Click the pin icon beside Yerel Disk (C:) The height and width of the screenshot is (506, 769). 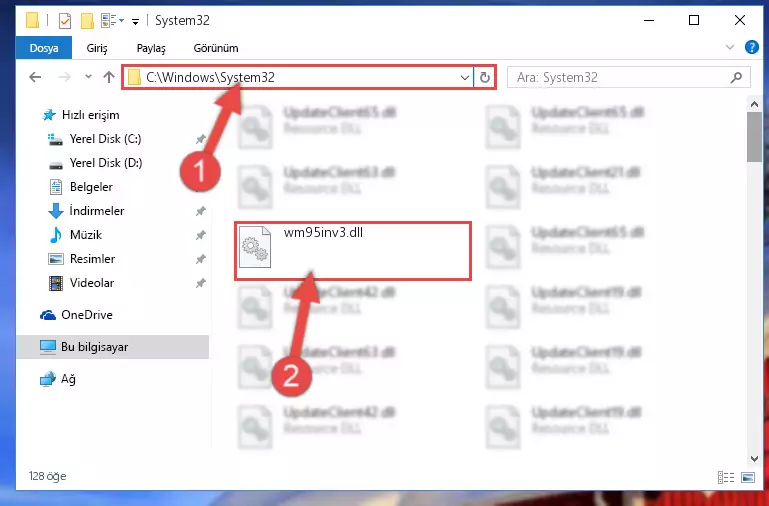[x=201, y=139]
